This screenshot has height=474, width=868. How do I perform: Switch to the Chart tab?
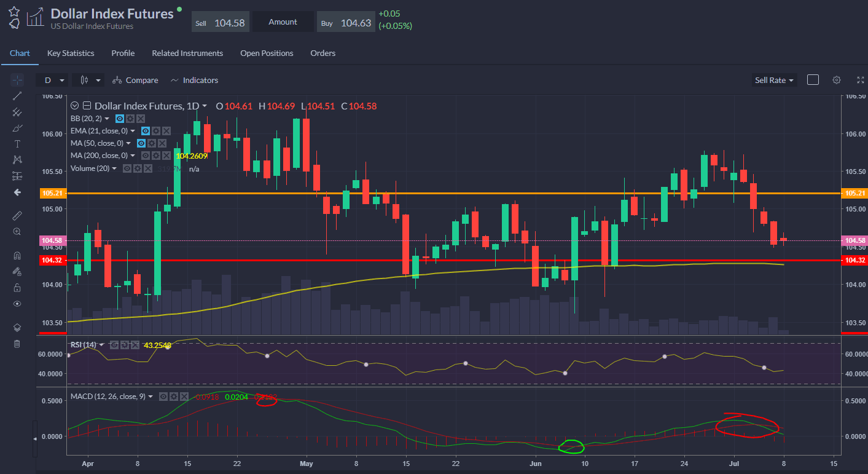point(20,53)
